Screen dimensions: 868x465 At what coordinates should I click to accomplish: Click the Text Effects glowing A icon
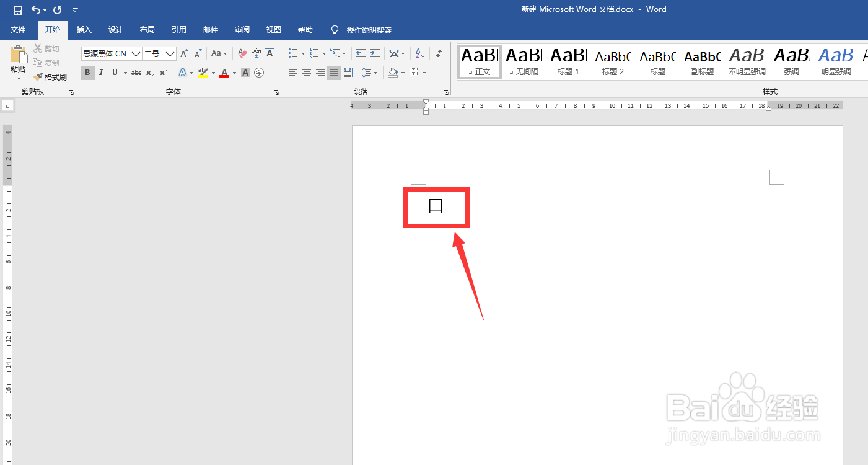click(183, 73)
